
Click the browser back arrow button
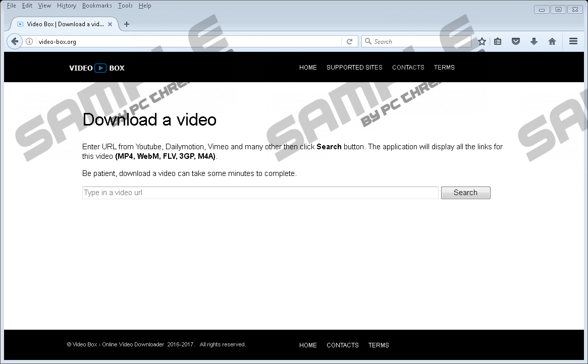(x=15, y=42)
